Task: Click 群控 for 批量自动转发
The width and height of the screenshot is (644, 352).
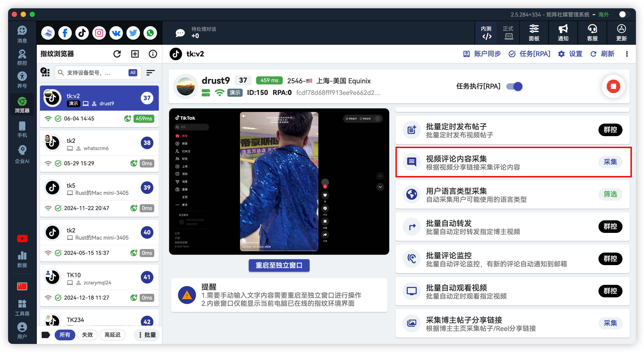Action: point(610,226)
